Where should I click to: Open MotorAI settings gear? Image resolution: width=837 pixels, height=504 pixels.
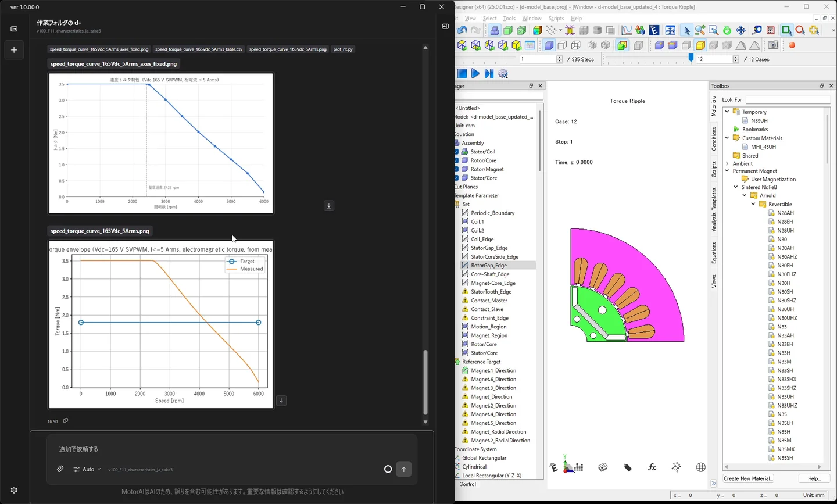pos(14,490)
